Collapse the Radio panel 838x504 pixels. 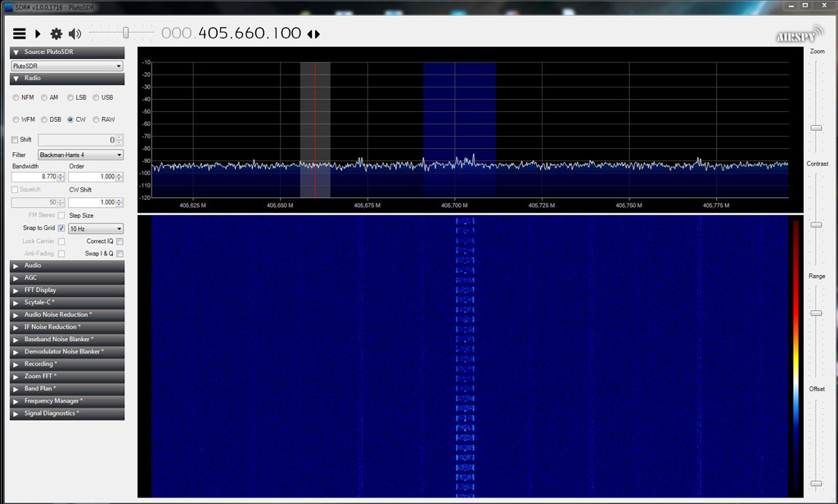point(67,79)
